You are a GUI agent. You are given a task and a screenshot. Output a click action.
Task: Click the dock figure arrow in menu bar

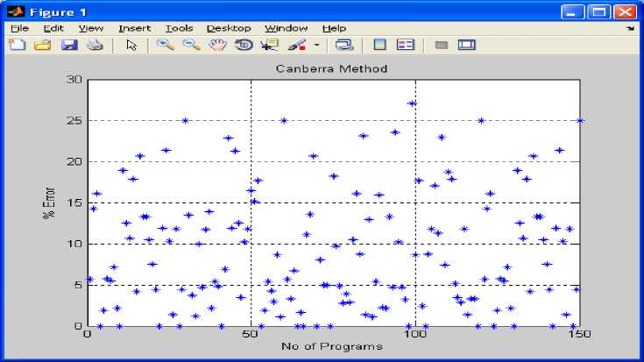pyautogui.click(x=631, y=29)
